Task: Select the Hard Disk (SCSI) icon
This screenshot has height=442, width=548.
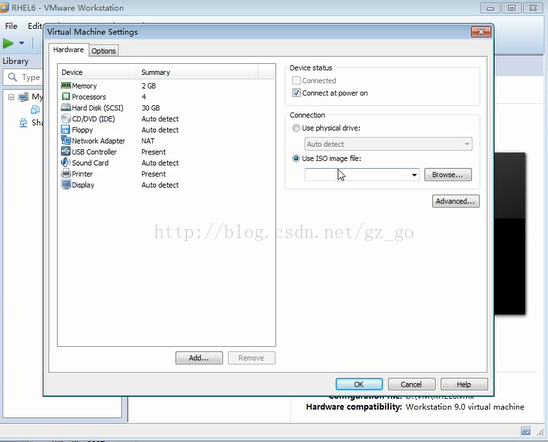Action: 66,107
